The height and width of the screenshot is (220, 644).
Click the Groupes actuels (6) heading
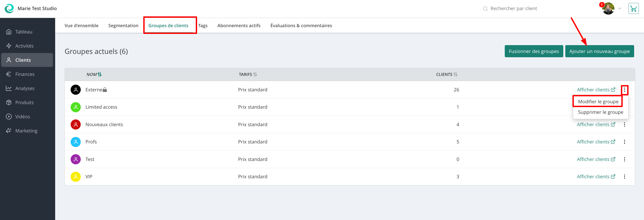click(96, 51)
